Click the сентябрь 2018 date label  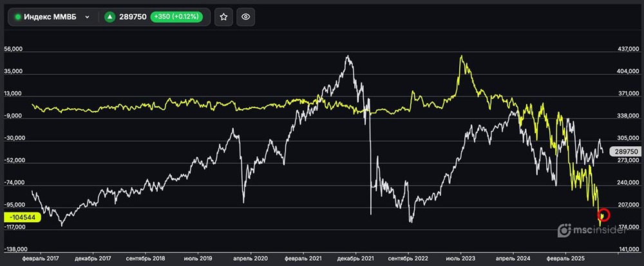pos(146,259)
